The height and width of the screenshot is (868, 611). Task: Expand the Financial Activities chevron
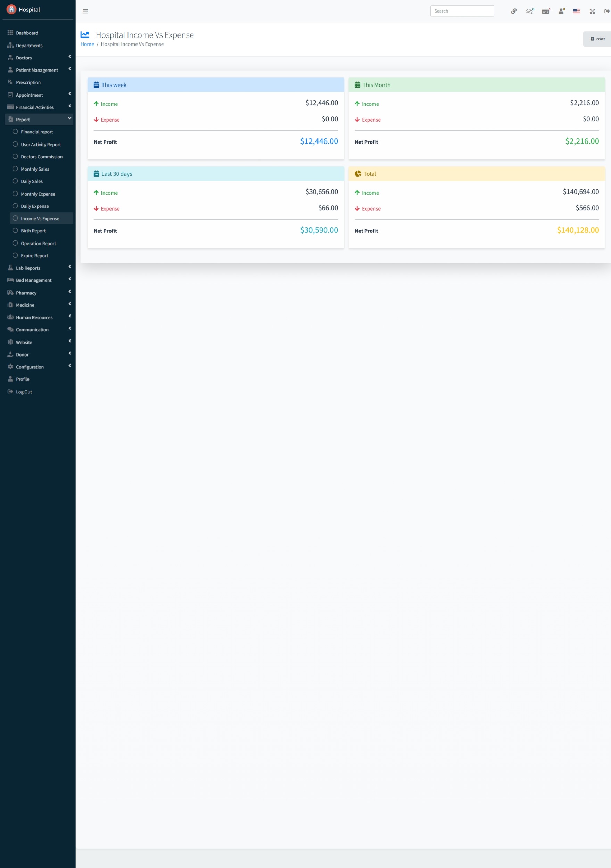click(69, 106)
